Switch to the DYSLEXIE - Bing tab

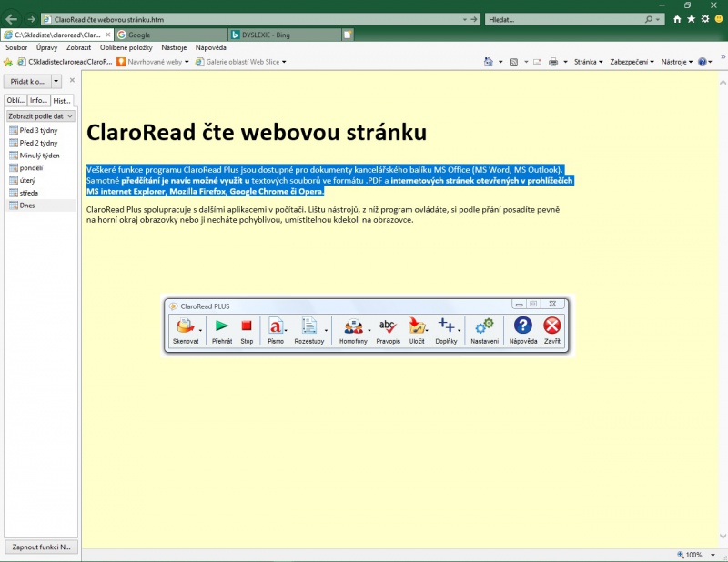click(285, 35)
